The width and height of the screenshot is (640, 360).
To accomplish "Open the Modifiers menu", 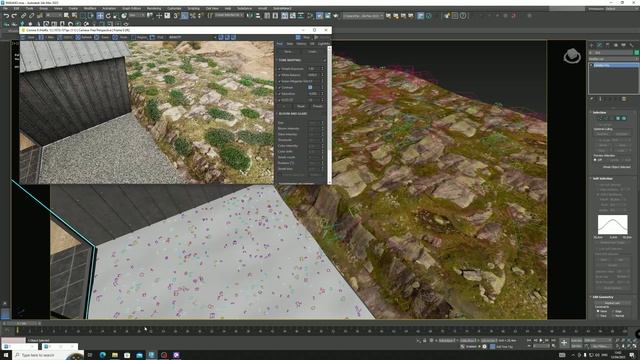I will [90, 8].
